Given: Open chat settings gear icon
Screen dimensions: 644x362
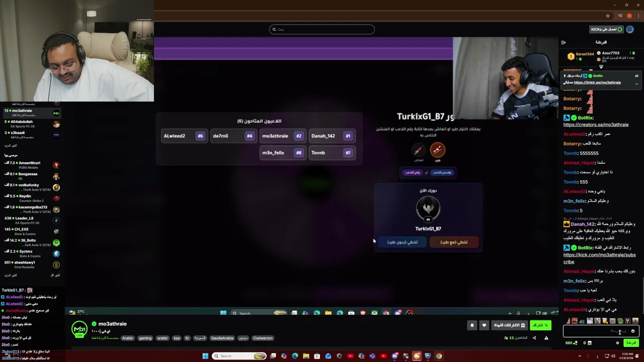Looking at the screenshot, I should (617, 343).
